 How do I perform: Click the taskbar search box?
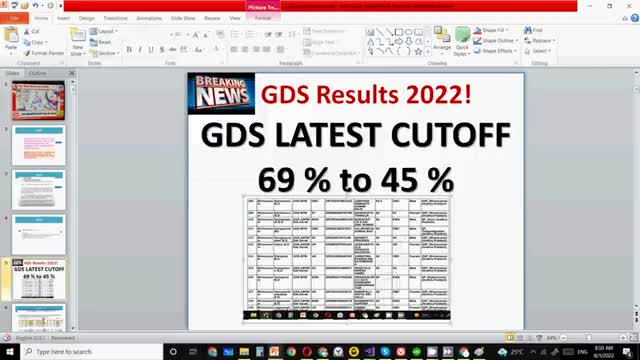click(91, 351)
